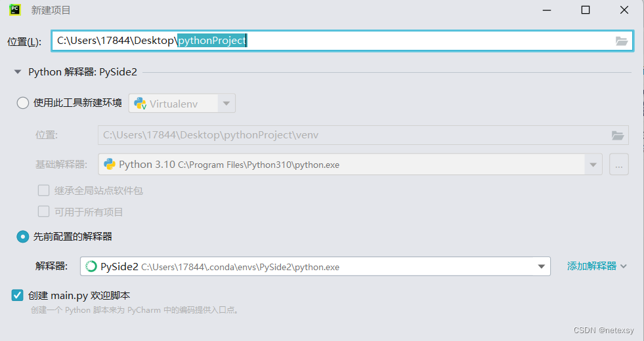This screenshot has width=644, height=341.
Task: Open folder browser for project location field
Action: (x=622, y=41)
